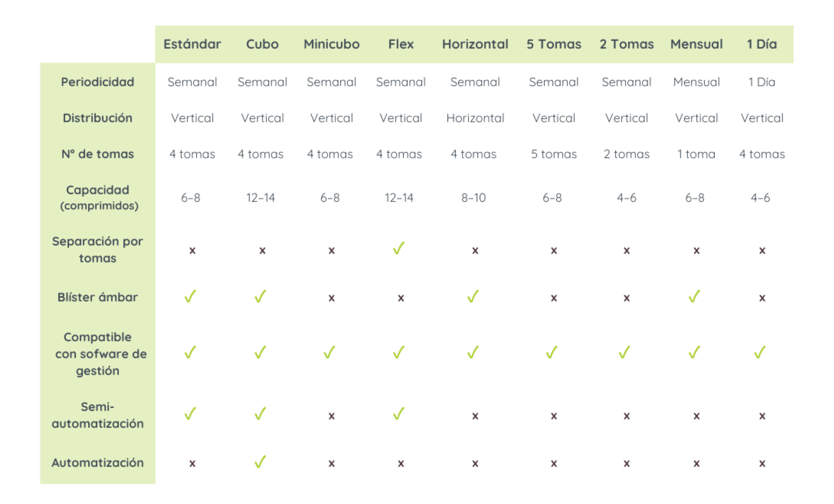Click the X for 5 Tomas Blíster ámbar

(554, 298)
